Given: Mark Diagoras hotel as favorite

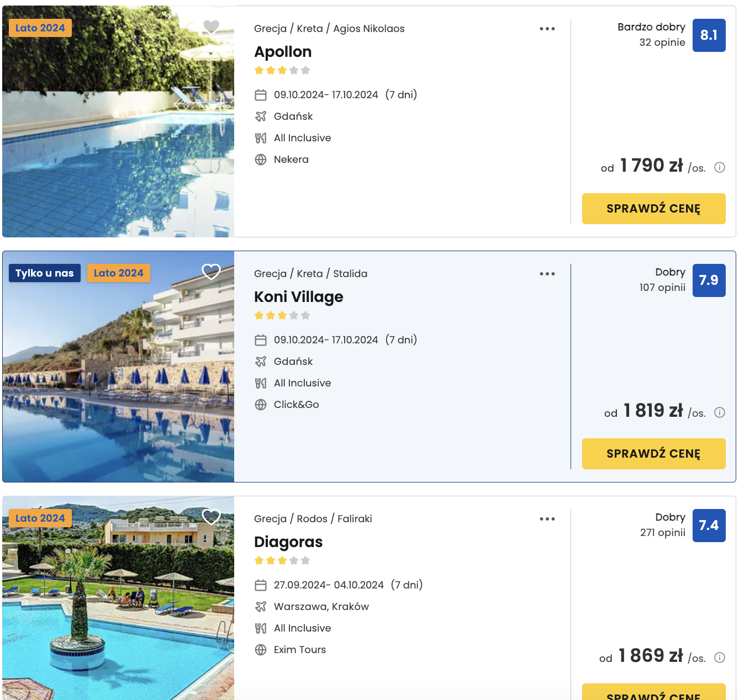Looking at the screenshot, I should tap(211, 517).
